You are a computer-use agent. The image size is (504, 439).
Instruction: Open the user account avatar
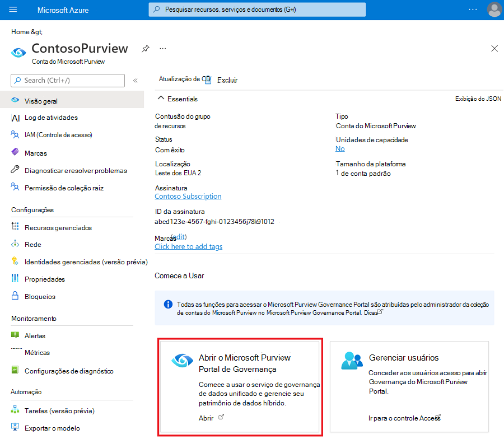point(493,9)
